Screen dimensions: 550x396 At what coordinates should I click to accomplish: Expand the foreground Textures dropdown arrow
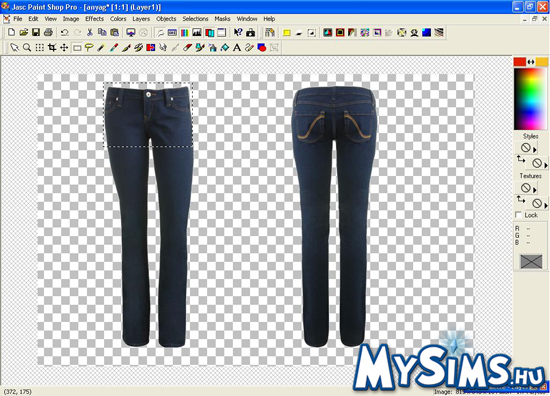(x=535, y=190)
